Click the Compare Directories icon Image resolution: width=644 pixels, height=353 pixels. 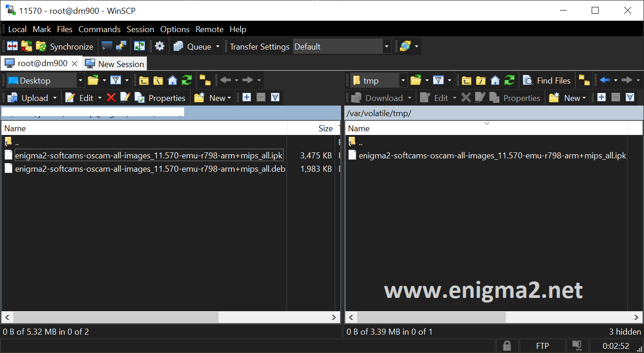(x=12, y=46)
